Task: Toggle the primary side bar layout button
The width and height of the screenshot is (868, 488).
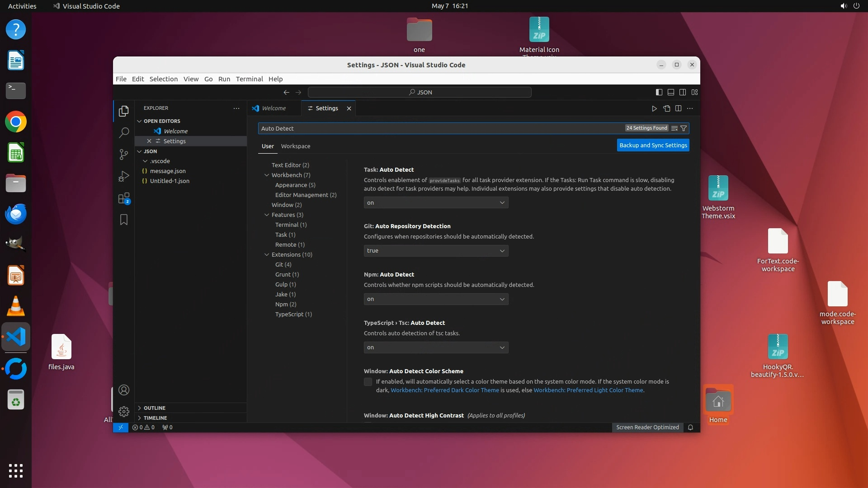Action: 659,92
